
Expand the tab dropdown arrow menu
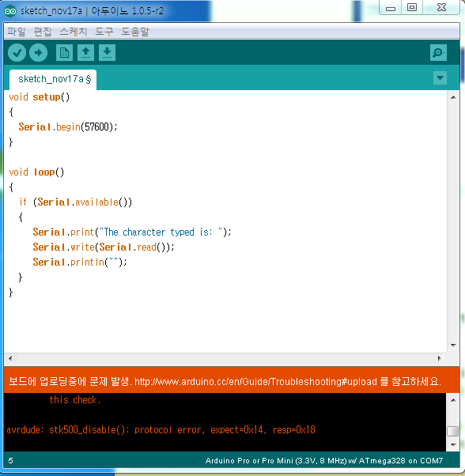coord(440,78)
